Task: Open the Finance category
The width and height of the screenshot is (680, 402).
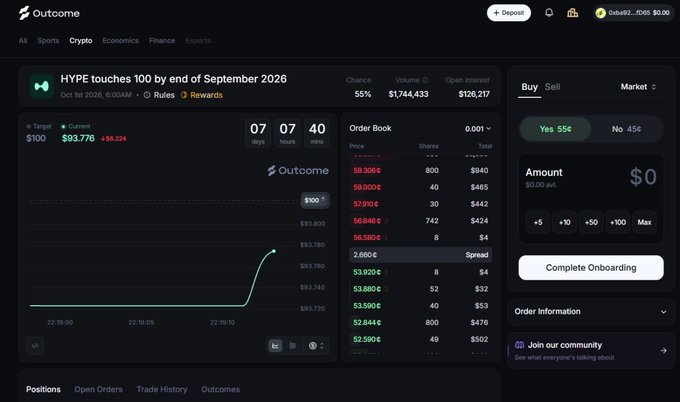Action: tap(162, 40)
